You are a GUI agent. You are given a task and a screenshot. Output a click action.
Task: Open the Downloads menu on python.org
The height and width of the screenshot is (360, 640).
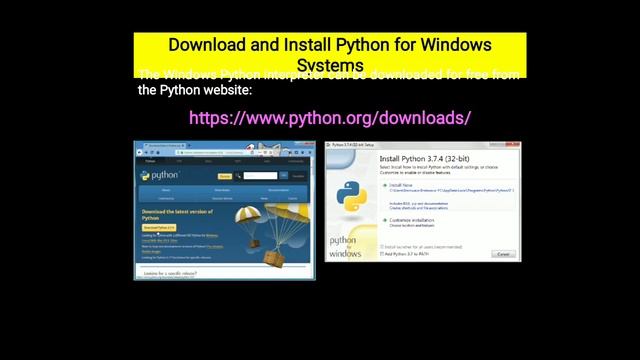pos(222,190)
